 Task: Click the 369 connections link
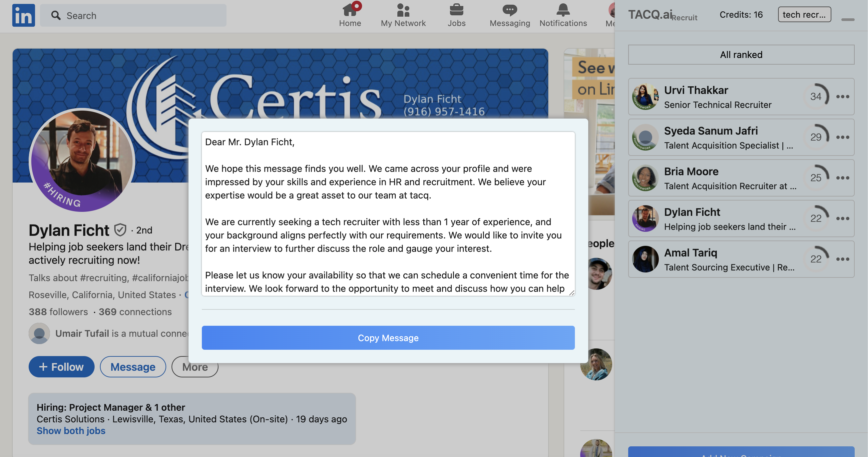(135, 312)
